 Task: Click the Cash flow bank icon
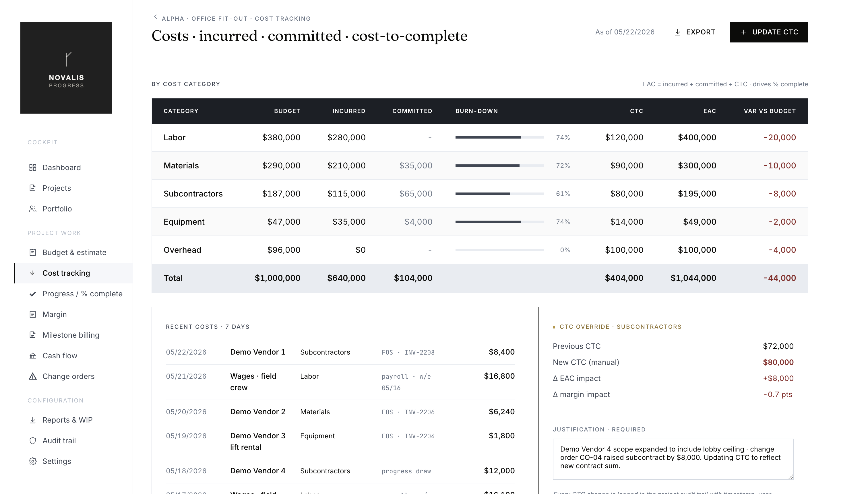(33, 356)
